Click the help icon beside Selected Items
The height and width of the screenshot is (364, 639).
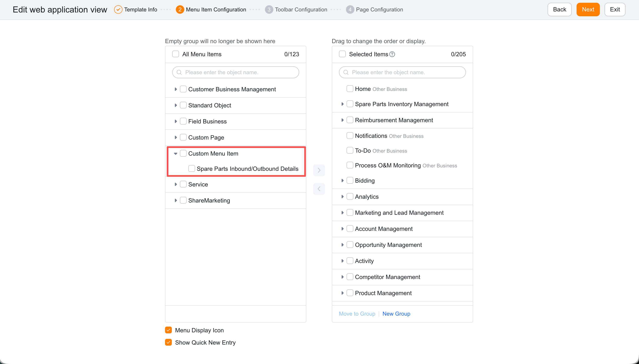coord(392,54)
